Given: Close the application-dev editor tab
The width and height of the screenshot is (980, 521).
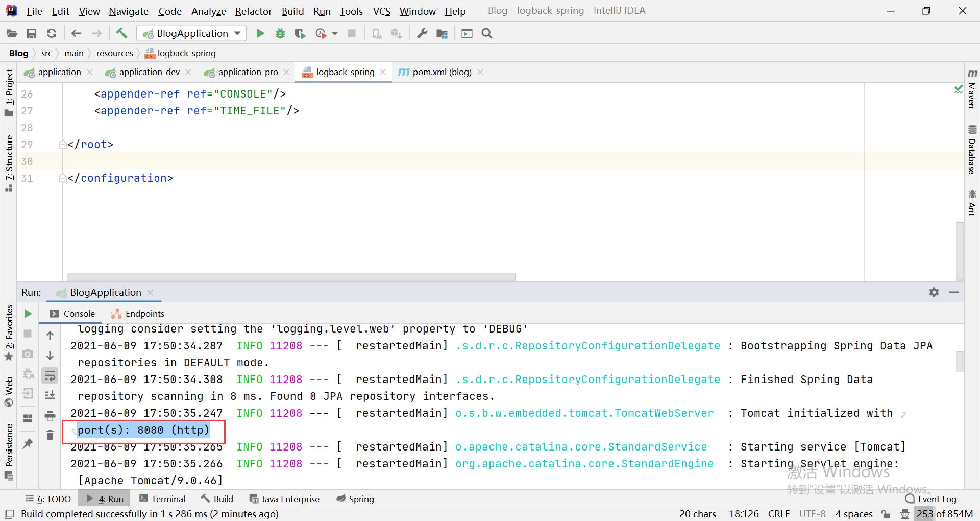Looking at the screenshot, I should (x=188, y=72).
